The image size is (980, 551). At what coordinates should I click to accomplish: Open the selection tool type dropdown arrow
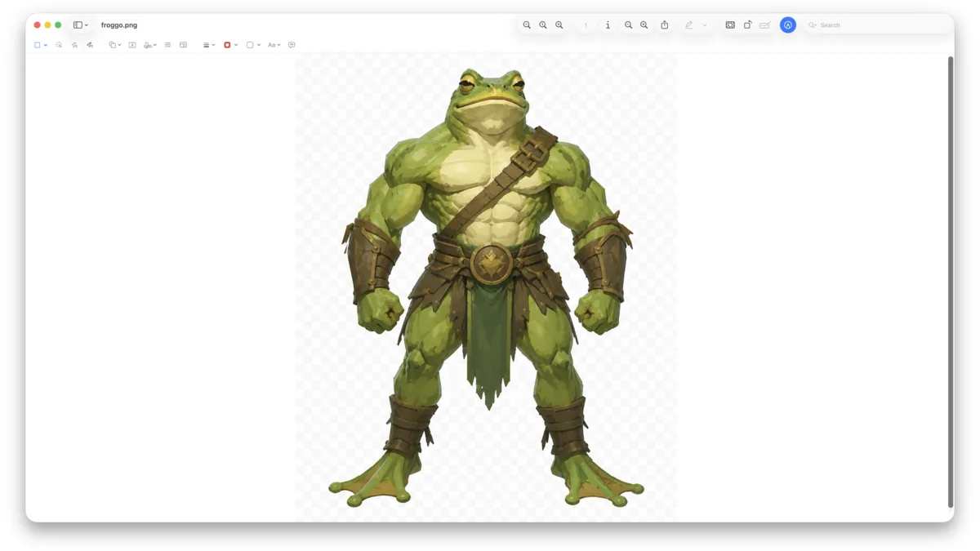pyautogui.click(x=46, y=45)
